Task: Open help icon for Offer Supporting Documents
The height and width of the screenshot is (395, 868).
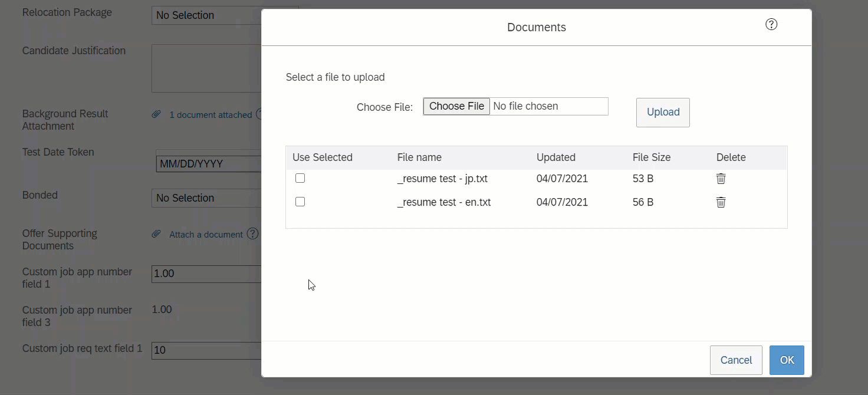Action: pos(253,233)
